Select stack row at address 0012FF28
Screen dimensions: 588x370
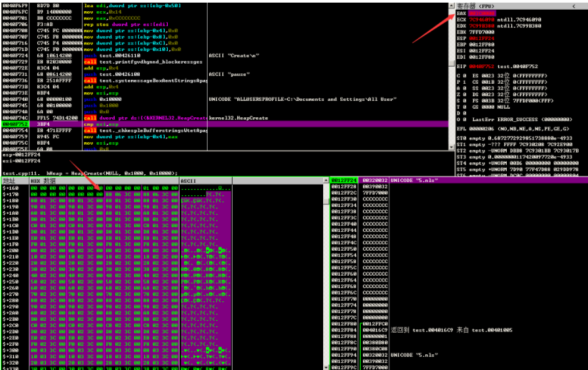(459, 187)
